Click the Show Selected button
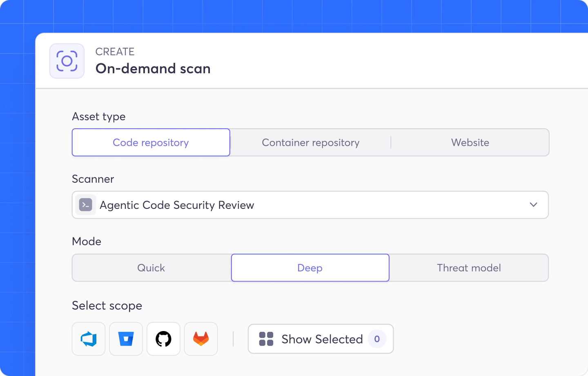 tap(321, 339)
